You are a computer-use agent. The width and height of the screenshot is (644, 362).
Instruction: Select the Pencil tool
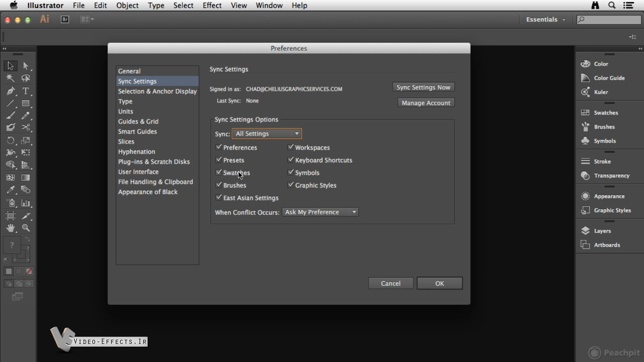click(26, 115)
